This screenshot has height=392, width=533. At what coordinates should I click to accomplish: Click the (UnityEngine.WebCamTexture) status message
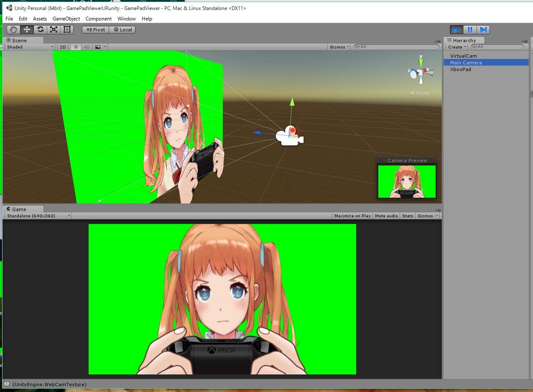coord(49,384)
